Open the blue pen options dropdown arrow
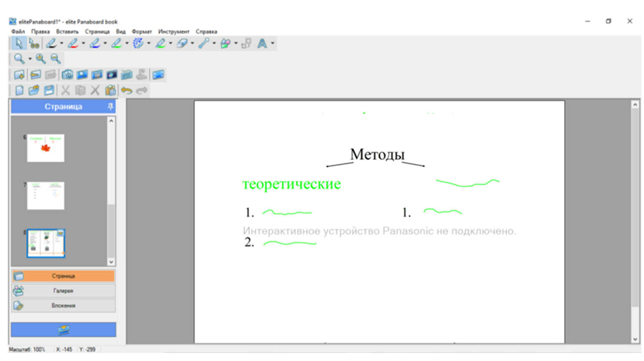Screen dimensions: 644x361 (x=105, y=43)
